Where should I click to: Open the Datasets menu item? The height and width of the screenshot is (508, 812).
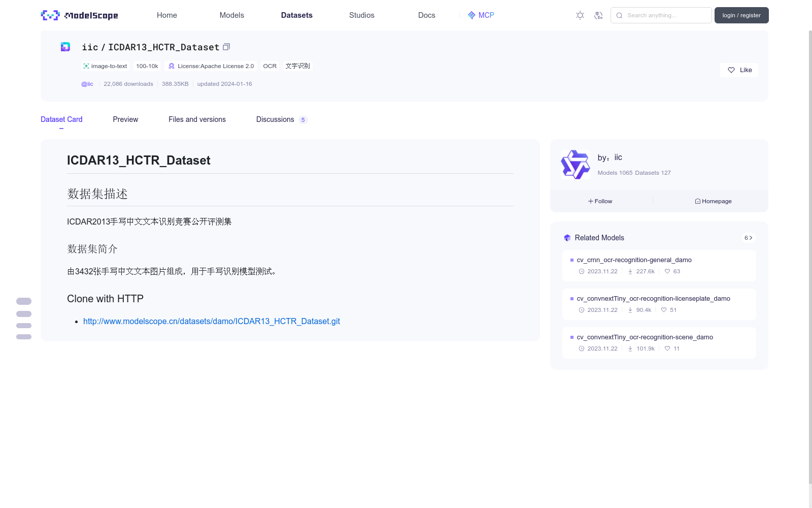297,15
